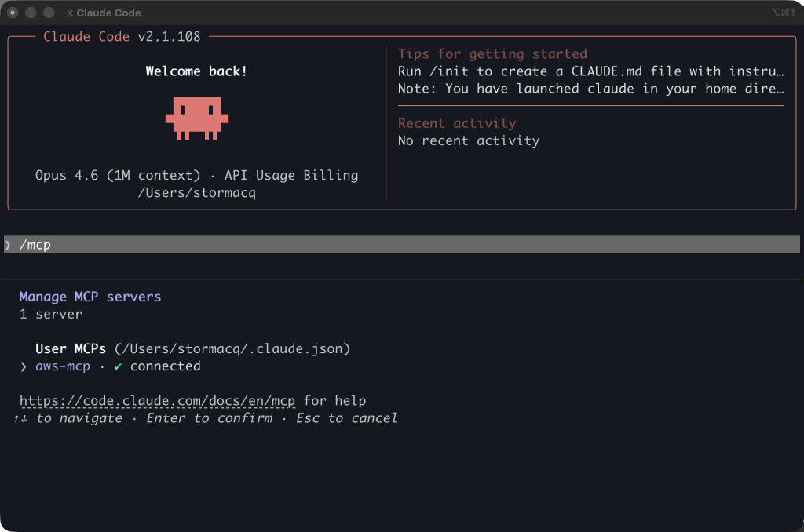Screen dimensions: 804x532
Task: Click the 'Manage MCP servers' heading
Action: pyautogui.click(x=90, y=297)
